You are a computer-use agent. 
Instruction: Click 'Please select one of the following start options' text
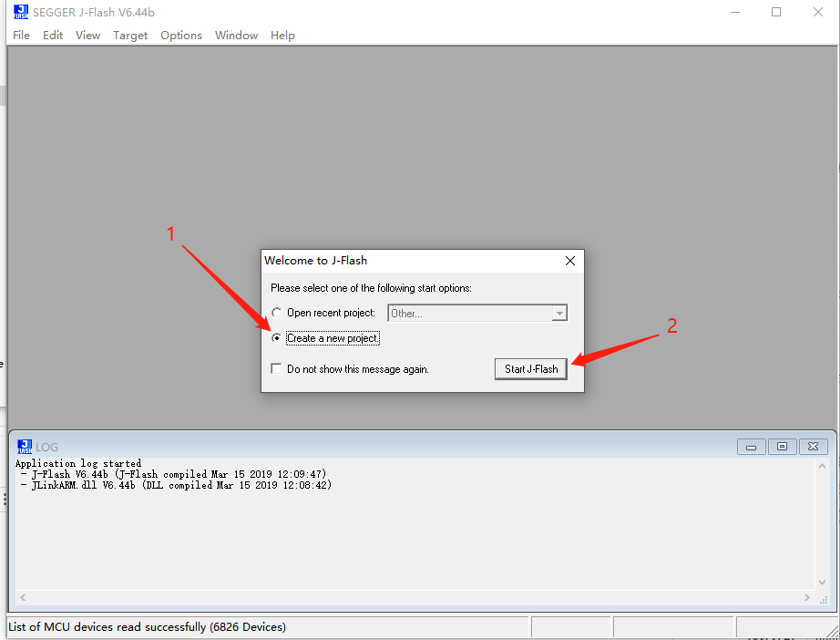pyautogui.click(x=371, y=288)
